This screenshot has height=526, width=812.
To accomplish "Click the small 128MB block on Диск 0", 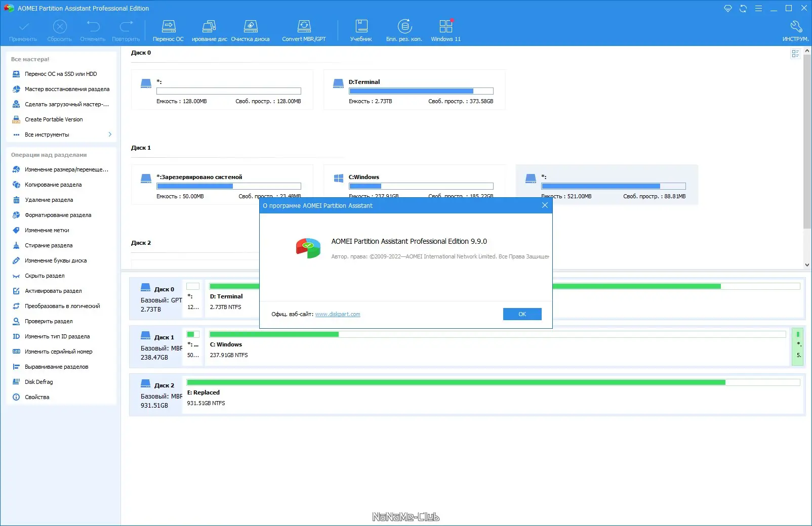I will click(x=193, y=298).
